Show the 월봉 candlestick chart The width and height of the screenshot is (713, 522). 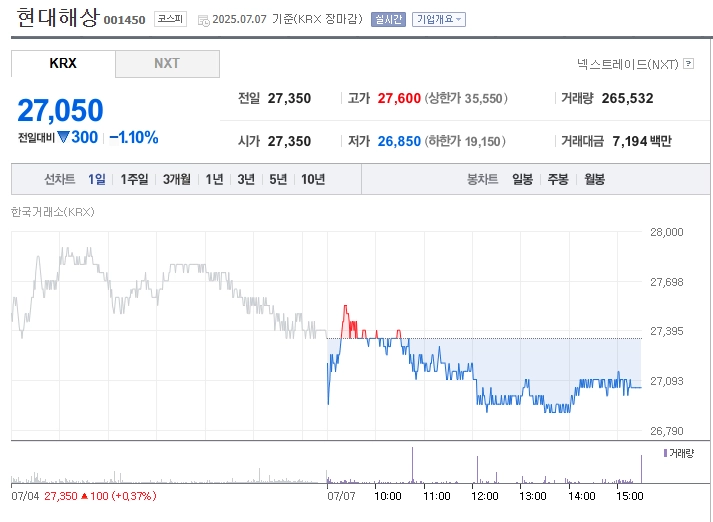coord(594,179)
